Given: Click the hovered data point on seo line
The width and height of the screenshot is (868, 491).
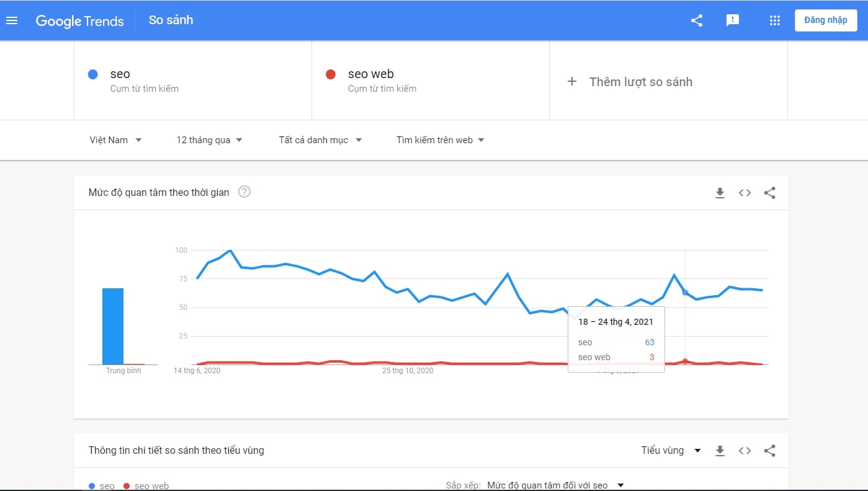Looking at the screenshot, I should pyautogui.click(x=685, y=292).
